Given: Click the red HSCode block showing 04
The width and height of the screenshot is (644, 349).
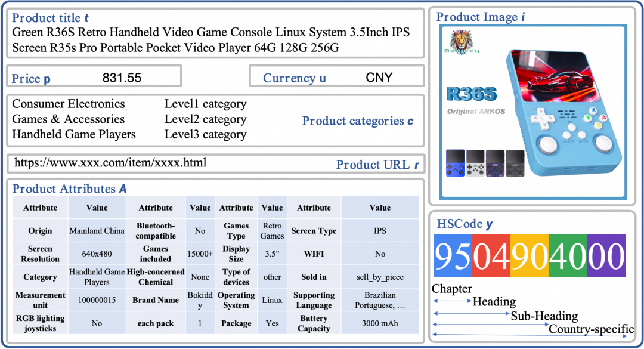Looking at the screenshot, I should (491, 256).
